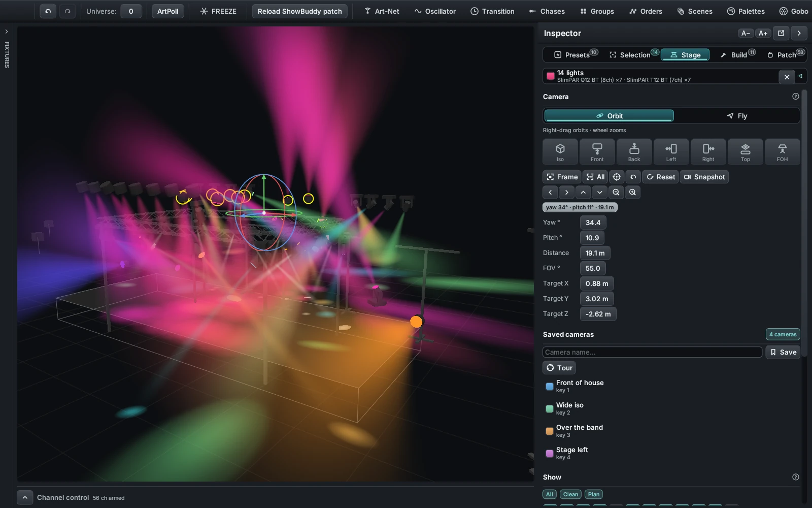Collapse the Inspector panel chevron
812x508 pixels.
point(799,33)
